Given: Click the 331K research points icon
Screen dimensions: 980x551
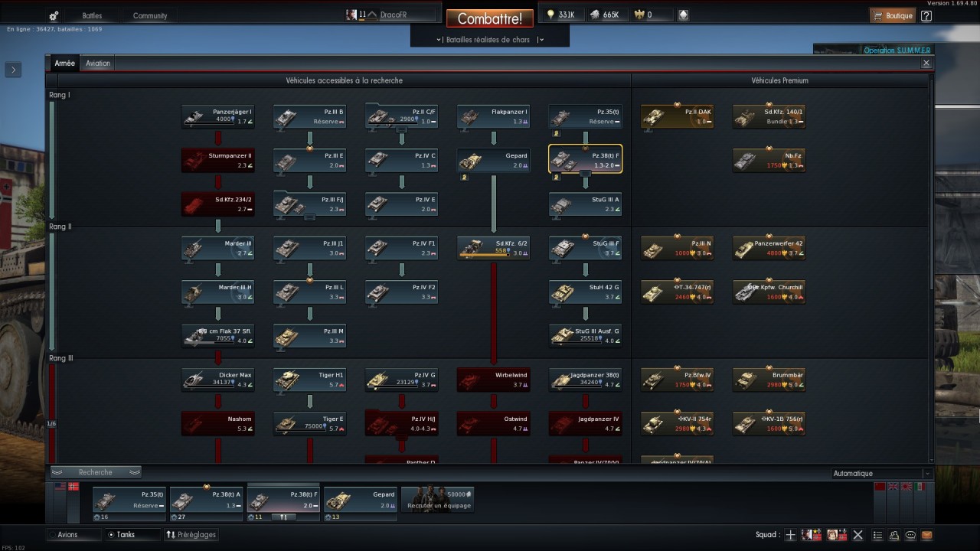Looking at the screenshot, I should [x=550, y=15].
